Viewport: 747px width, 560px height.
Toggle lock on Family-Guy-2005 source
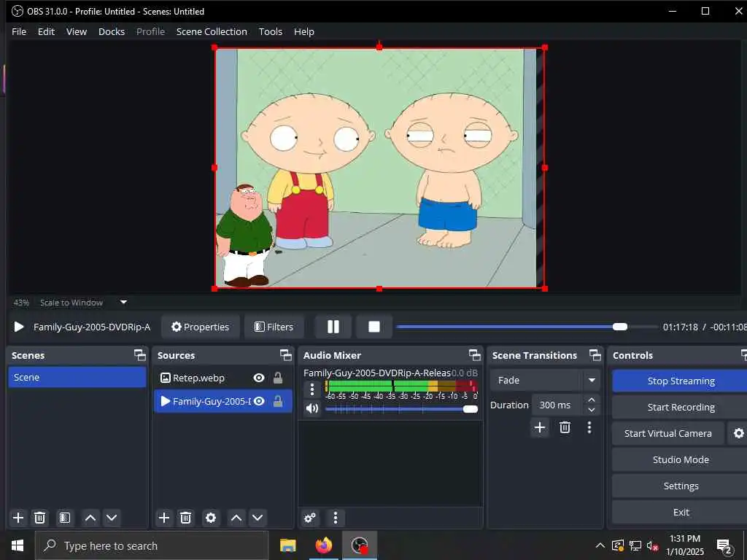278,401
